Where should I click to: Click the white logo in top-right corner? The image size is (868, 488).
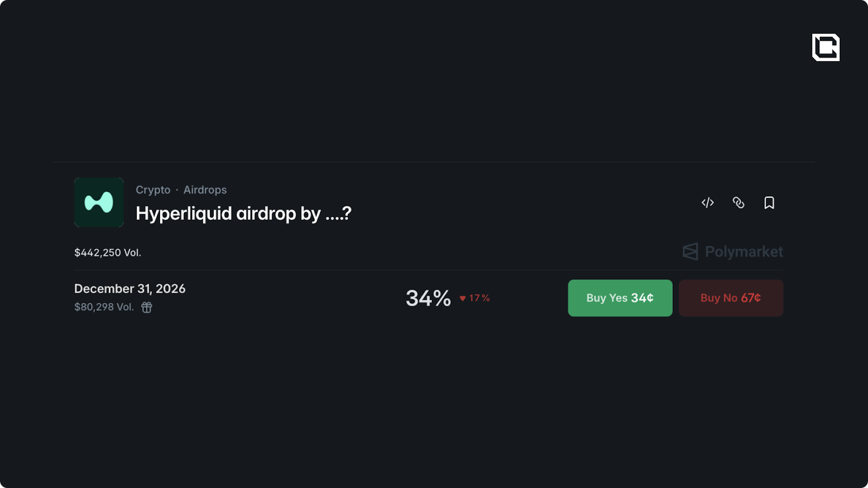tap(826, 47)
